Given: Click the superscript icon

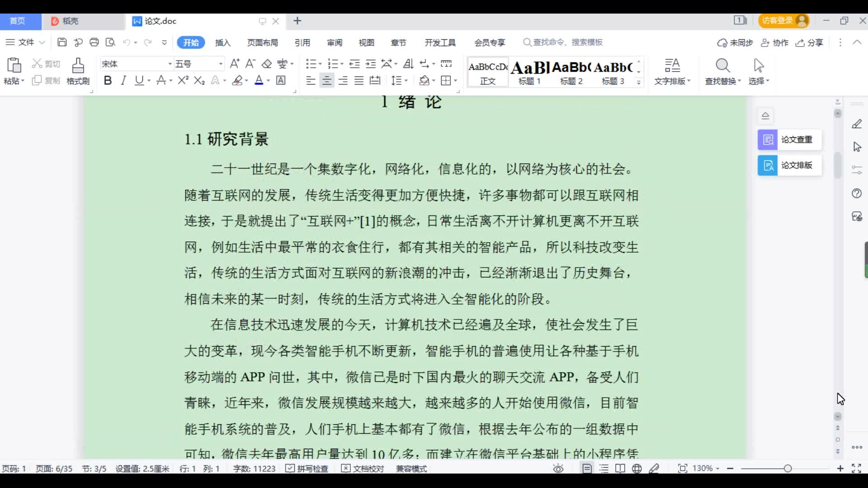Looking at the screenshot, I should pos(183,80).
